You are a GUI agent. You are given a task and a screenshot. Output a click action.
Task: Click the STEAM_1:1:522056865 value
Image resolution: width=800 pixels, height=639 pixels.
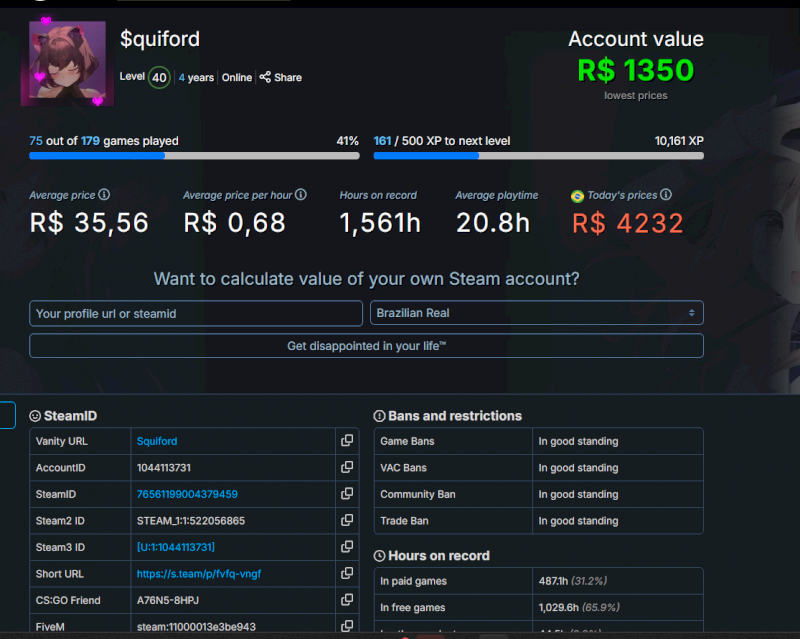coord(191,521)
